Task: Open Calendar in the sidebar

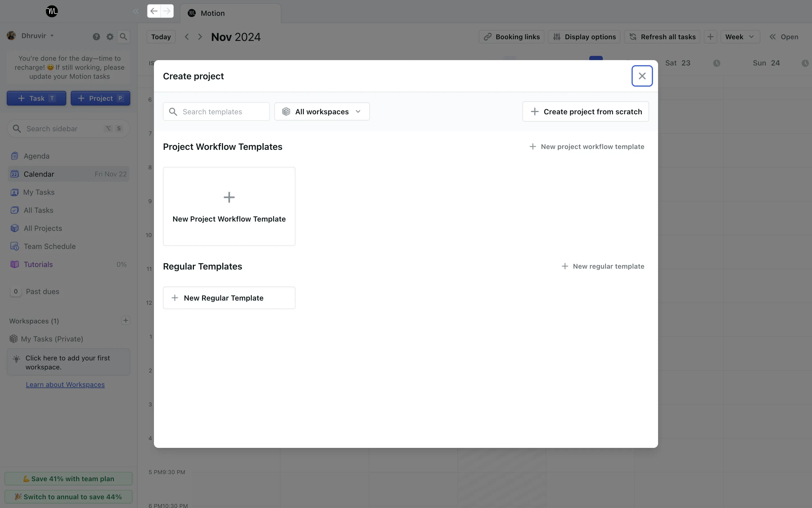Action: [x=69, y=174]
